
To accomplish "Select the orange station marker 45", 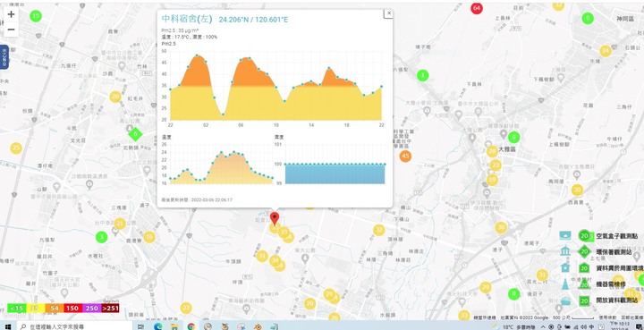I will pos(405,156).
